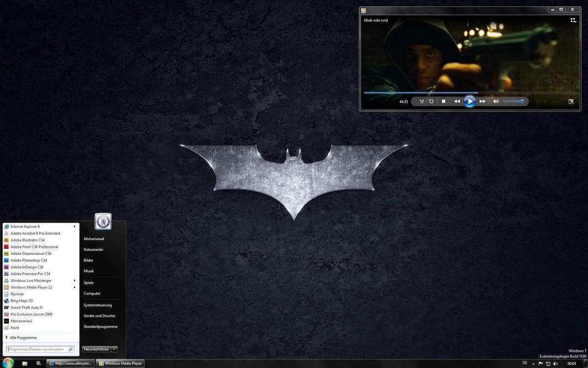The image size is (588, 368).
Task: Click the Stop button in Media Player
Action: click(443, 102)
